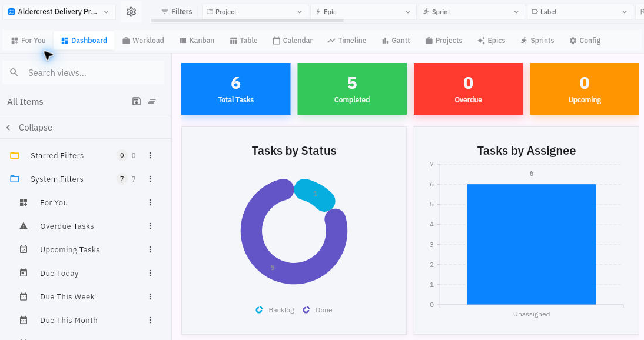Open options menu for Starred Filters
The width and height of the screenshot is (644, 340).
click(150, 155)
